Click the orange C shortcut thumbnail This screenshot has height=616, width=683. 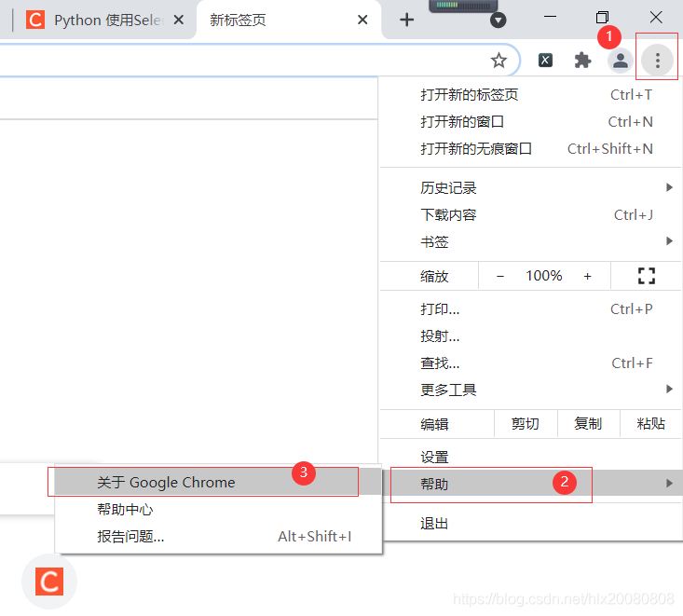pos(49,582)
